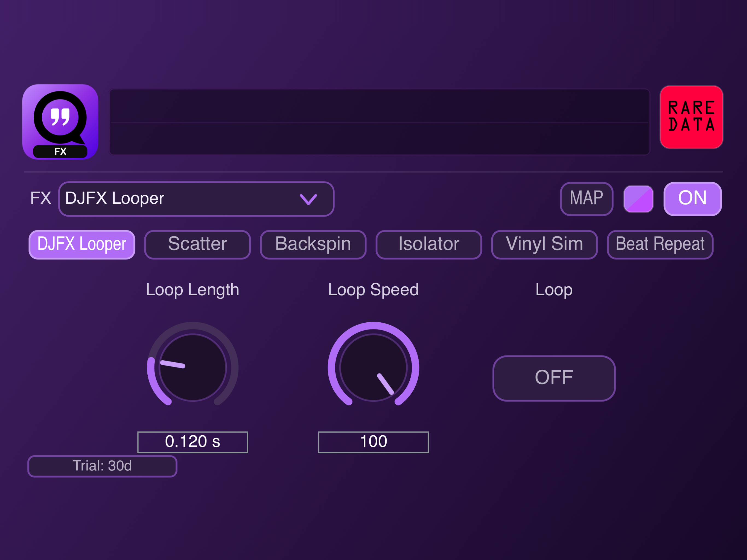Click the dark waveform display panel

pos(379,122)
